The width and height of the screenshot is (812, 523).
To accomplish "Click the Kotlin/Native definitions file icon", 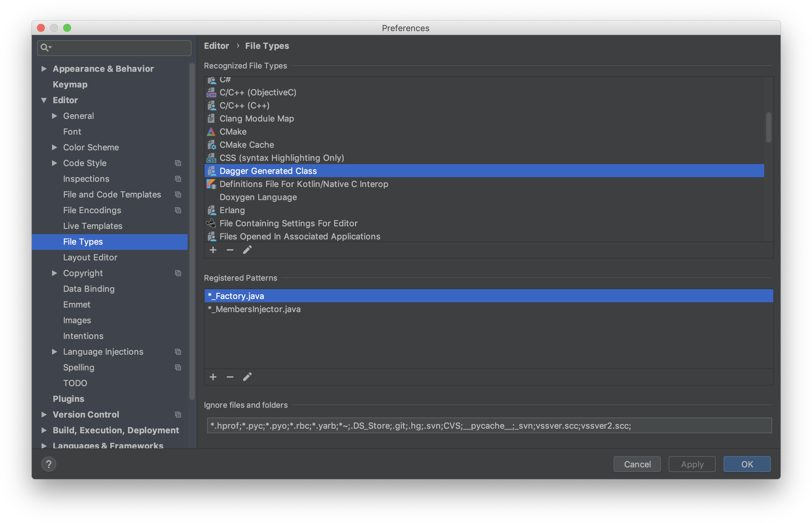I will (x=211, y=184).
